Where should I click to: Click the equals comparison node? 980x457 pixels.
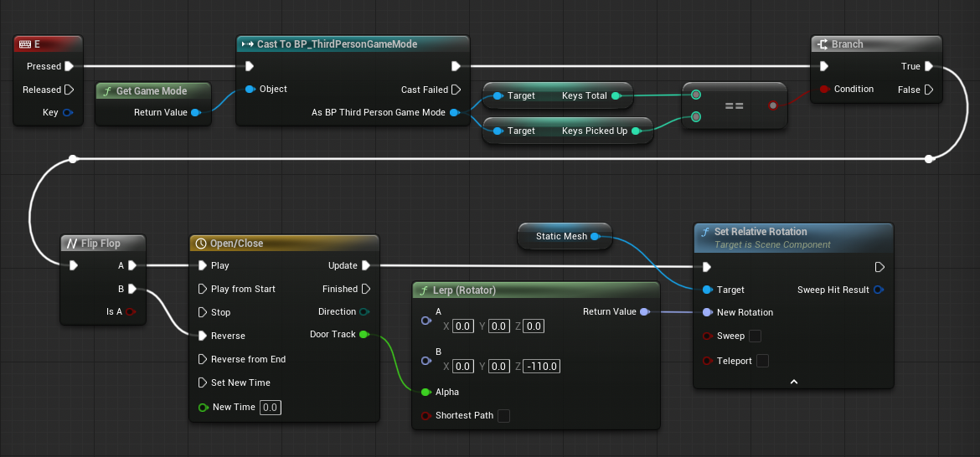734,105
